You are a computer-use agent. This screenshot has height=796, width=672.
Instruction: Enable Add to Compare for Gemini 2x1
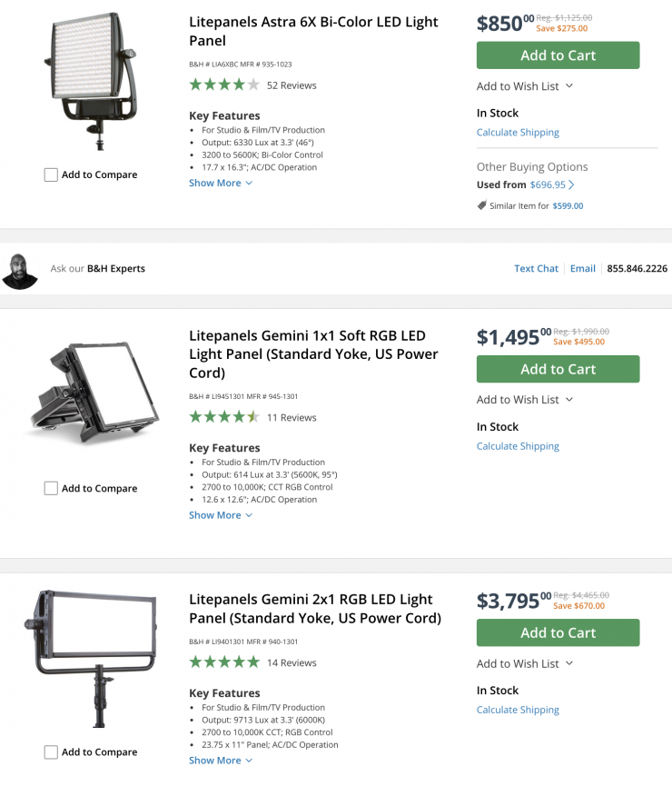pos(51,751)
